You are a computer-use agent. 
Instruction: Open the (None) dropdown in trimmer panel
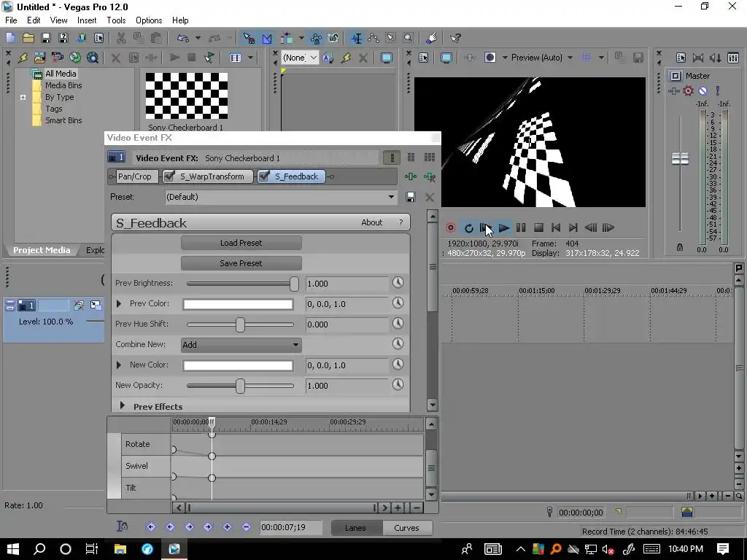click(300, 58)
